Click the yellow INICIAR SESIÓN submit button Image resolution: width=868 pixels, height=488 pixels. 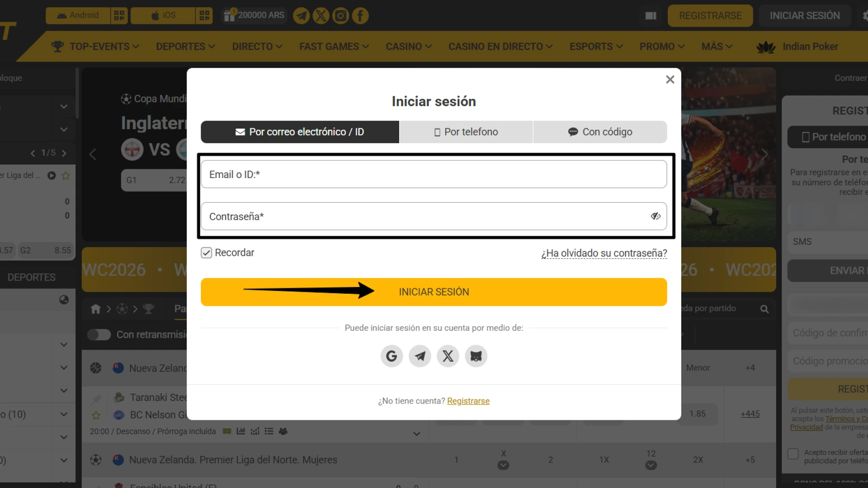(x=434, y=292)
